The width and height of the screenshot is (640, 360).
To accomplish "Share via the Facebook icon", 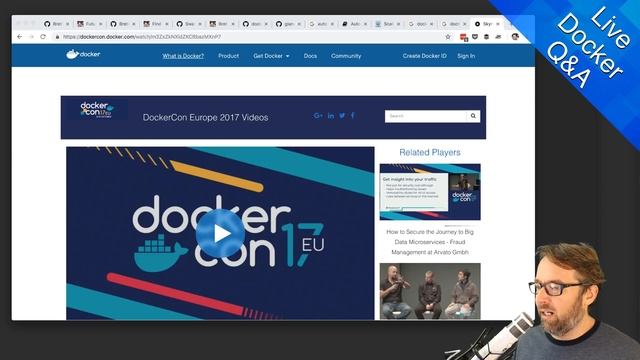I will 353,116.
